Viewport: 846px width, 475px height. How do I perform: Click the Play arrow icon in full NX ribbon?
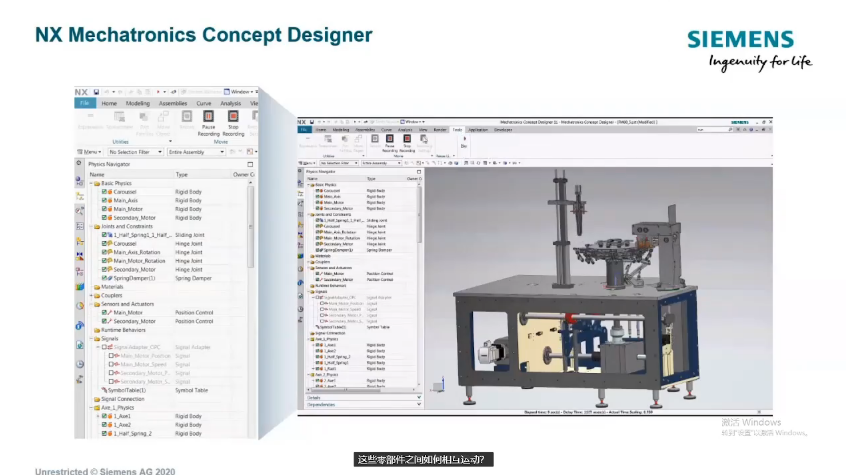(x=465, y=139)
